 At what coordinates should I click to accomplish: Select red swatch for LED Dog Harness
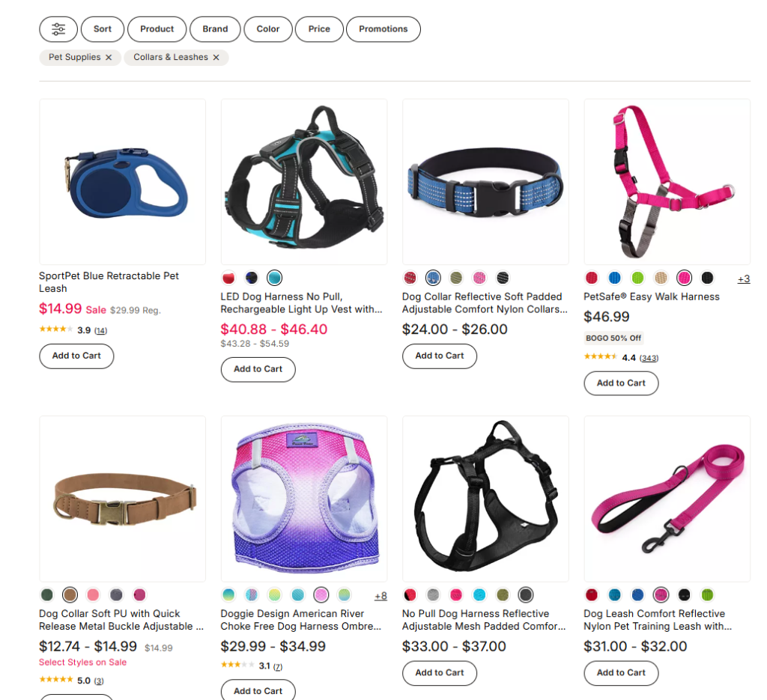coord(228,279)
